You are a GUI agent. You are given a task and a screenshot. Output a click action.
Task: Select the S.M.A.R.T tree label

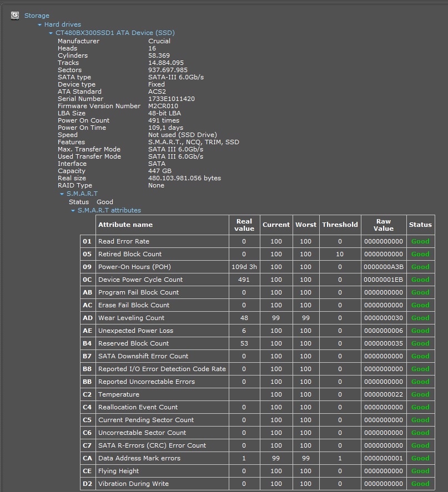tap(82, 194)
